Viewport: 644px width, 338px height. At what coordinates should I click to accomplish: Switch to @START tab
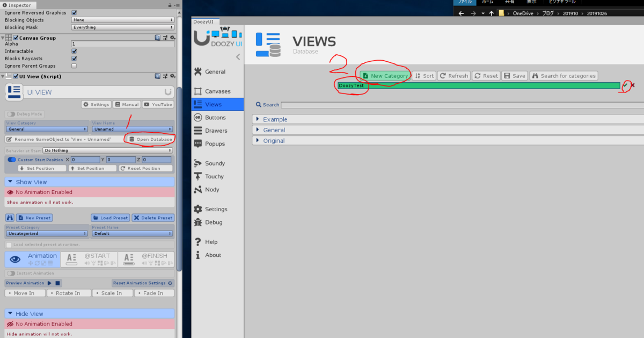(x=89, y=259)
